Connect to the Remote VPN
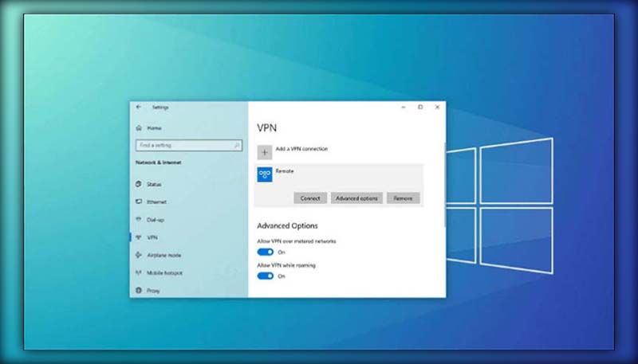This screenshot has height=364, width=638. coord(310,198)
